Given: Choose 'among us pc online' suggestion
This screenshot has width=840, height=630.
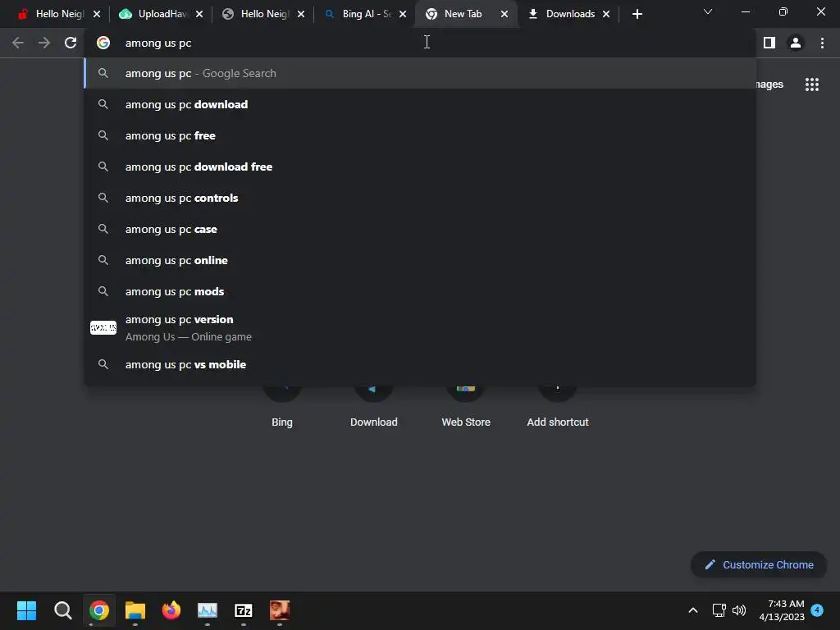Looking at the screenshot, I should (420, 260).
